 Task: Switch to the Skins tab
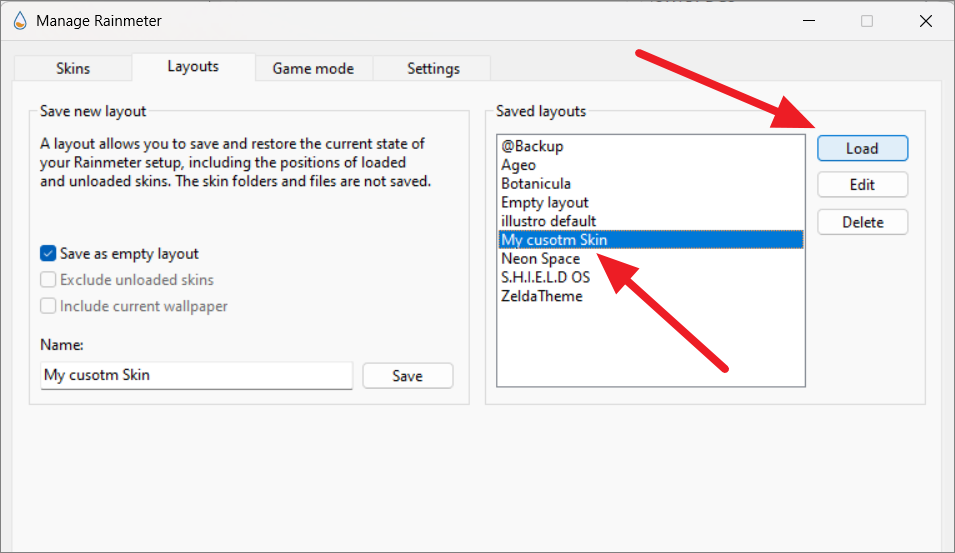tap(72, 68)
